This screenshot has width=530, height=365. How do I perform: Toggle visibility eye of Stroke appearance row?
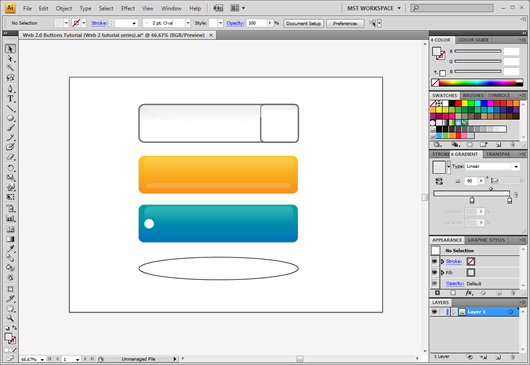tap(435, 261)
